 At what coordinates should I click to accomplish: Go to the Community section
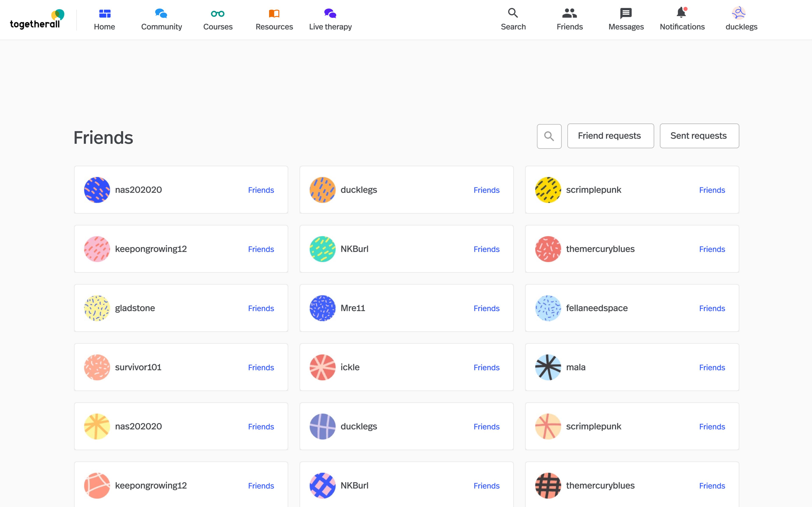(x=161, y=19)
